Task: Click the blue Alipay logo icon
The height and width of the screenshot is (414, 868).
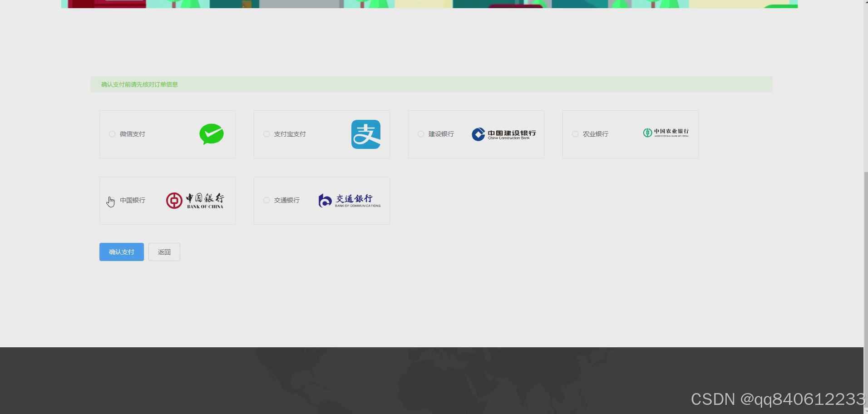Action: click(x=366, y=134)
